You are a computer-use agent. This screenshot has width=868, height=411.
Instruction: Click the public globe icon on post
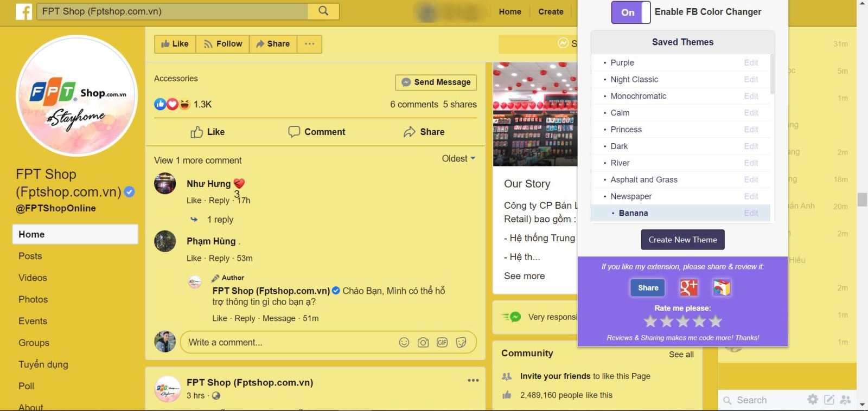[x=216, y=396]
